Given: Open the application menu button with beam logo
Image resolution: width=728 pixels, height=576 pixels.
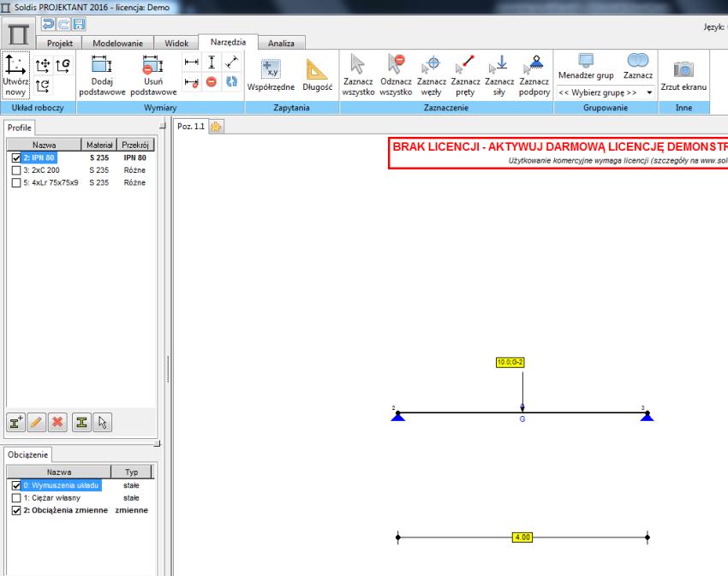Looking at the screenshot, I should pyautogui.click(x=18, y=33).
